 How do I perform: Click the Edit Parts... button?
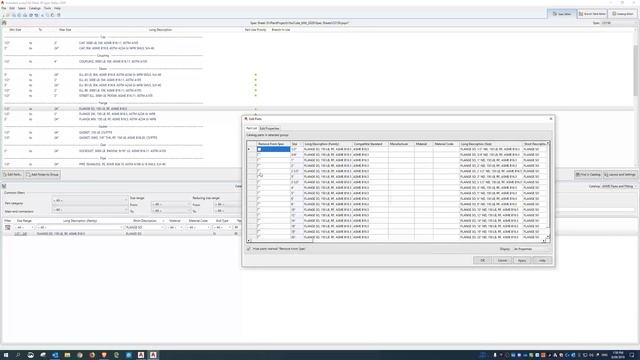coord(12,175)
